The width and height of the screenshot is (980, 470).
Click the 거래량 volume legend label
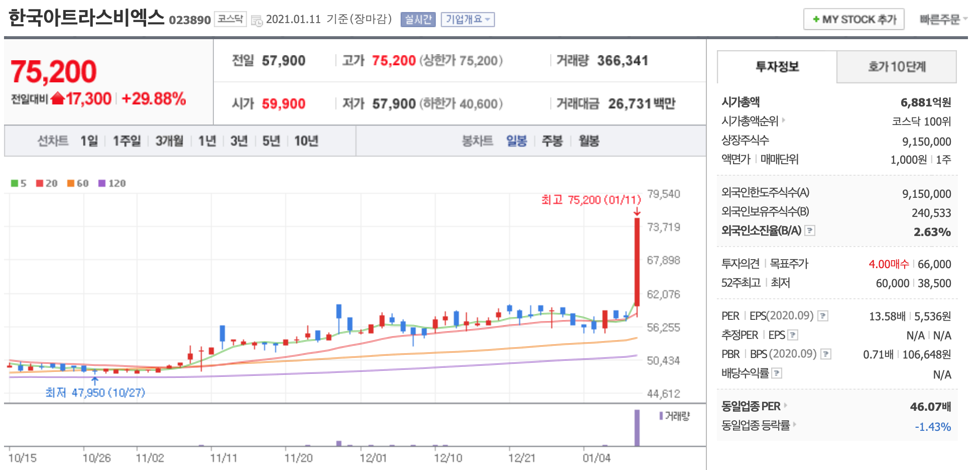click(675, 416)
